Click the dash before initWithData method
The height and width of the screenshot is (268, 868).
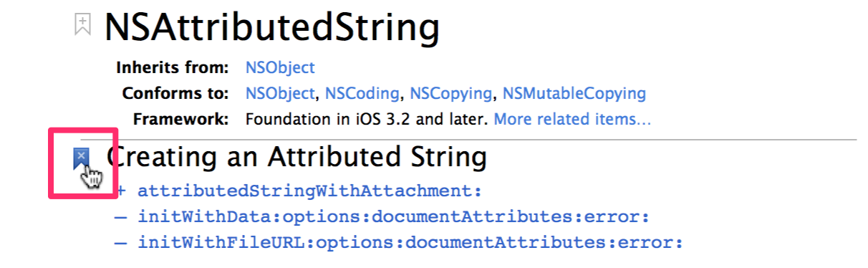pos(121,217)
